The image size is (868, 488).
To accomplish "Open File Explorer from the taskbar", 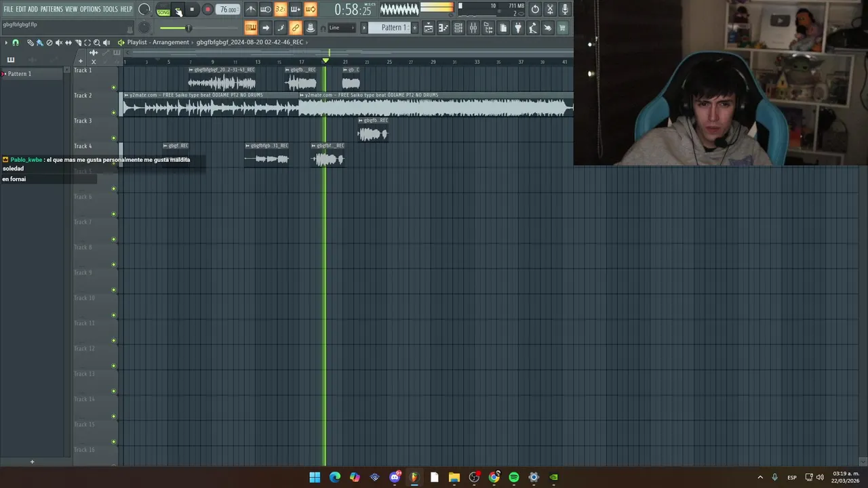I will [454, 477].
